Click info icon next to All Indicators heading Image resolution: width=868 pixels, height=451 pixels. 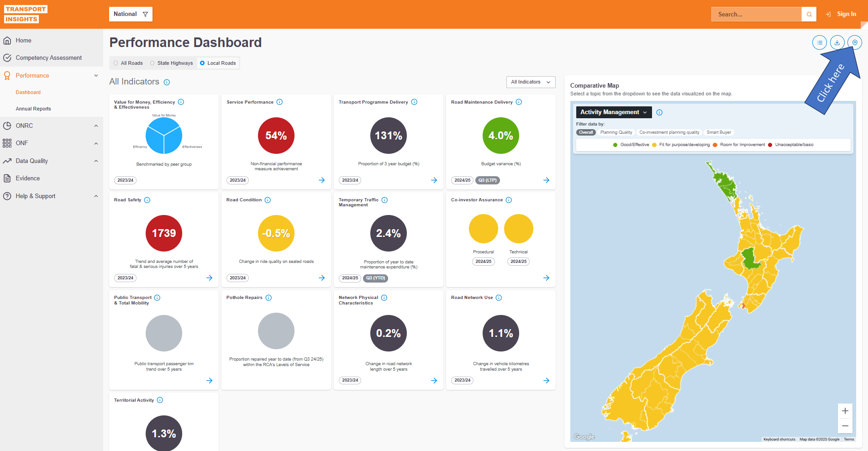[x=167, y=82]
